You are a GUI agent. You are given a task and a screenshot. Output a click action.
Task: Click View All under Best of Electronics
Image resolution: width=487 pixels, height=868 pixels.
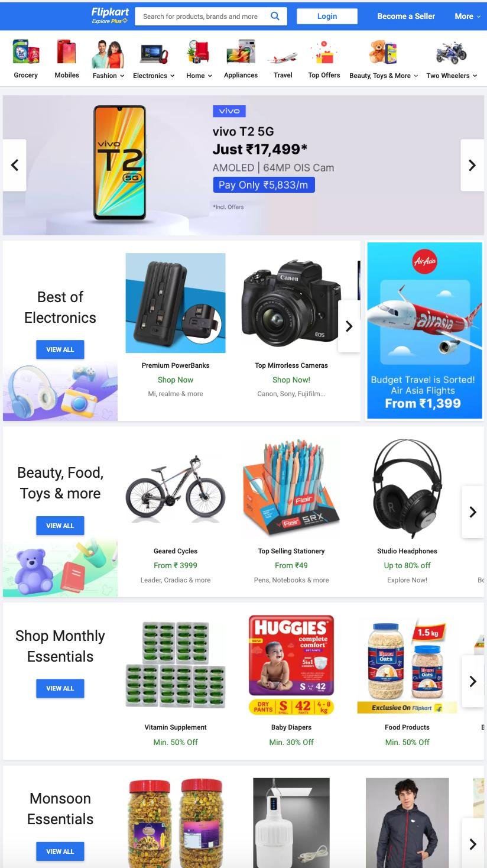coord(60,349)
